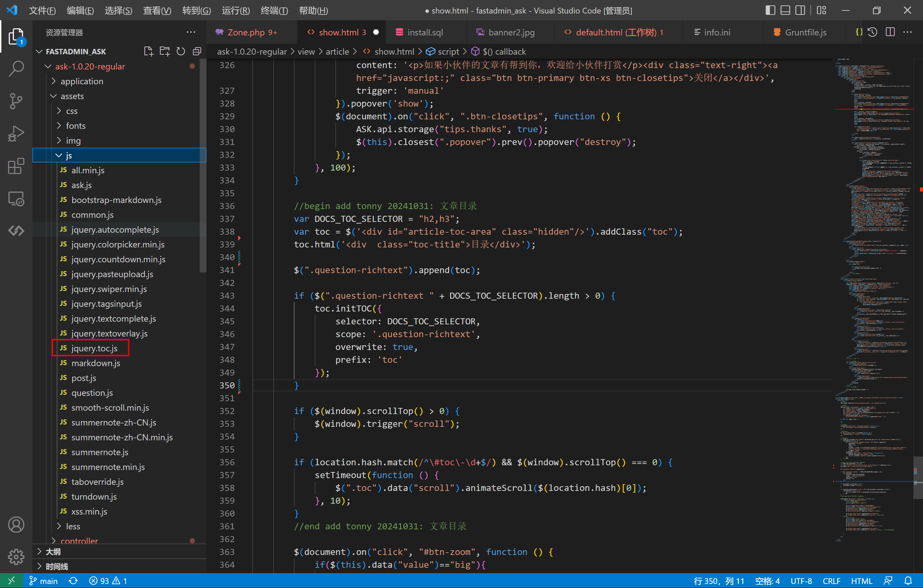Split the editor to the right
The width and height of the screenshot is (923, 588).
[890, 32]
